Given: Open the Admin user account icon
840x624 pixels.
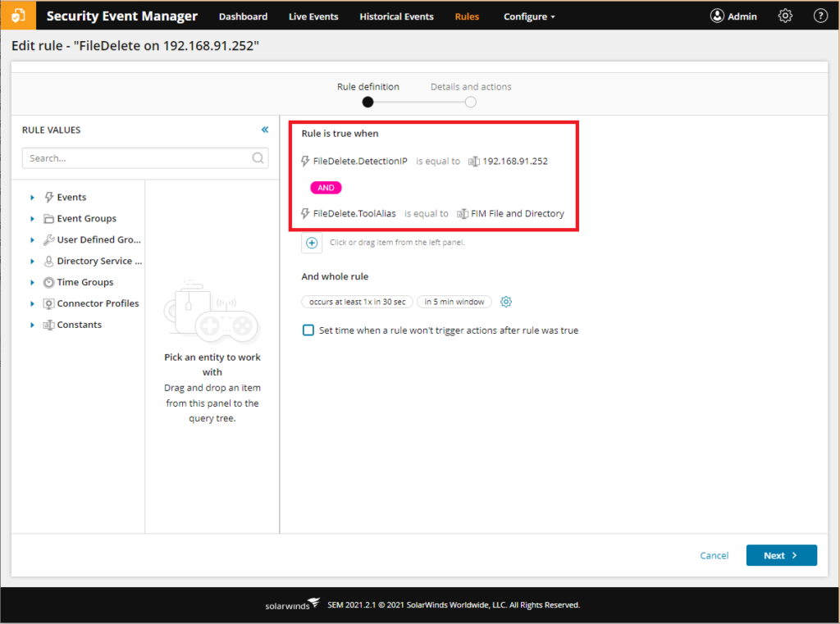Looking at the screenshot, I should pos(717,16).
